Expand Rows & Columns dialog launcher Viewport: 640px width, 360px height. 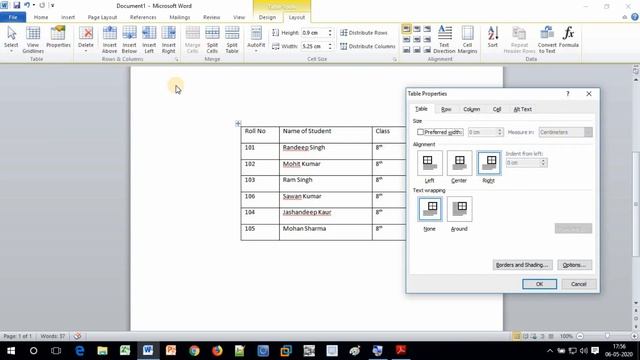177,60
